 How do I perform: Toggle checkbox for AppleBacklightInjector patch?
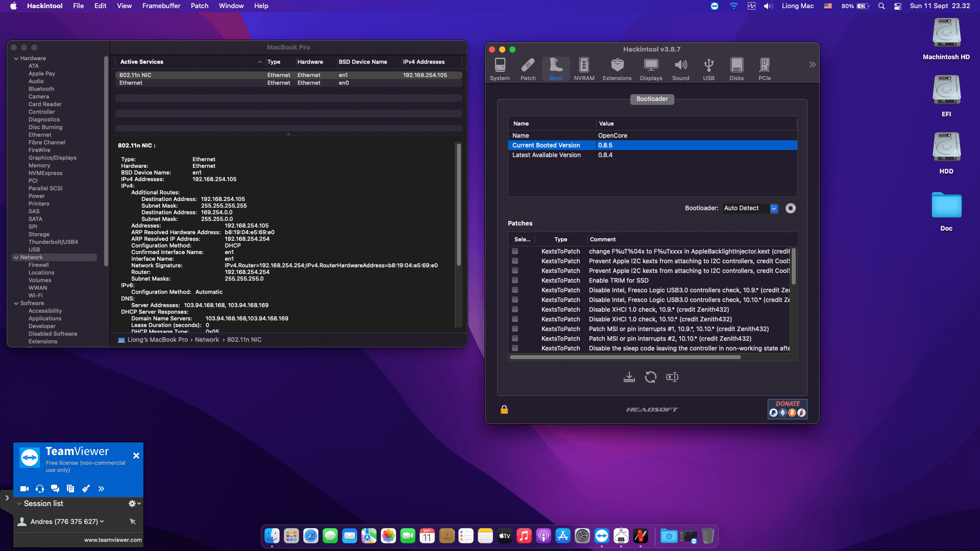(x=515, y=252)
